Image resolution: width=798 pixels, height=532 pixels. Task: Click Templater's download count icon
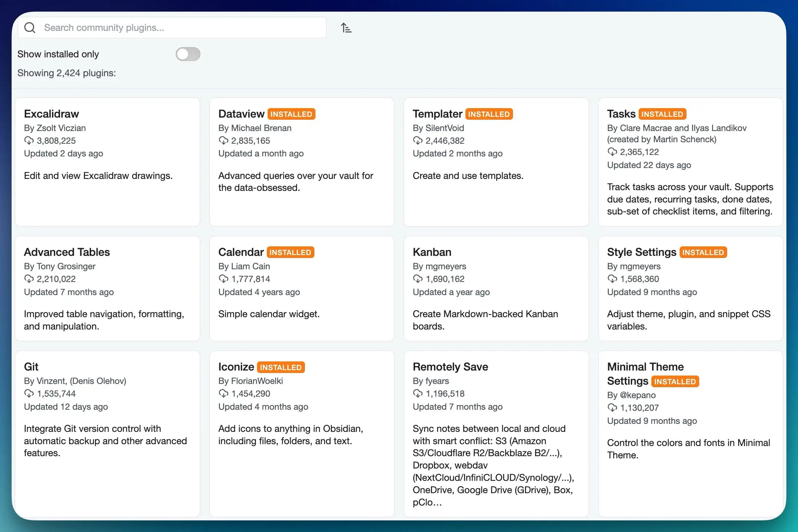tap(418, 140)
